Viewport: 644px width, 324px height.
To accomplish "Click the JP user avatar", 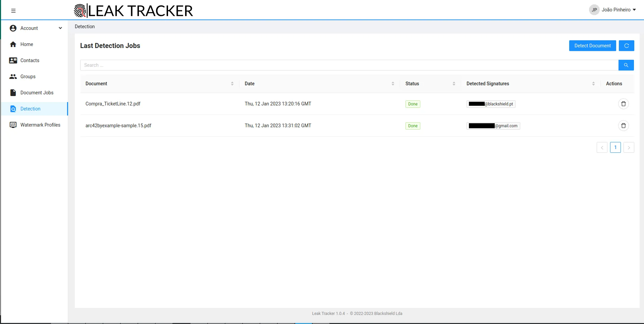I will click(x=594, y=10).
